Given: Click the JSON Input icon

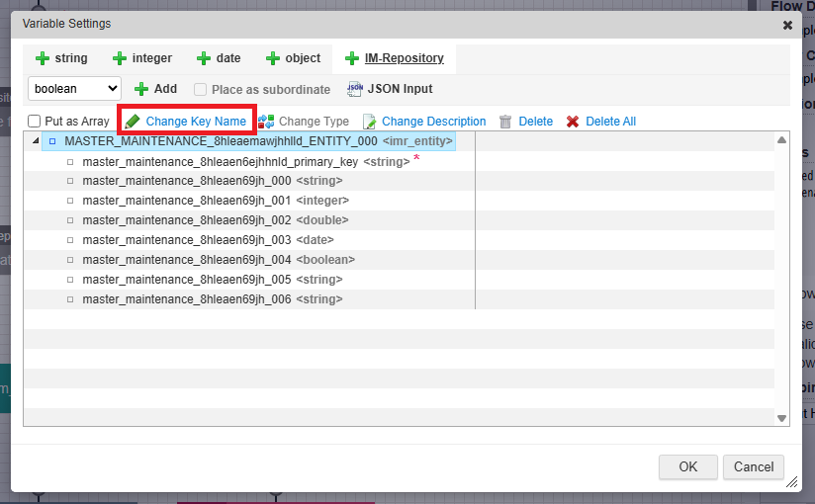Looking at the screenshot, I should pos(355,89).
